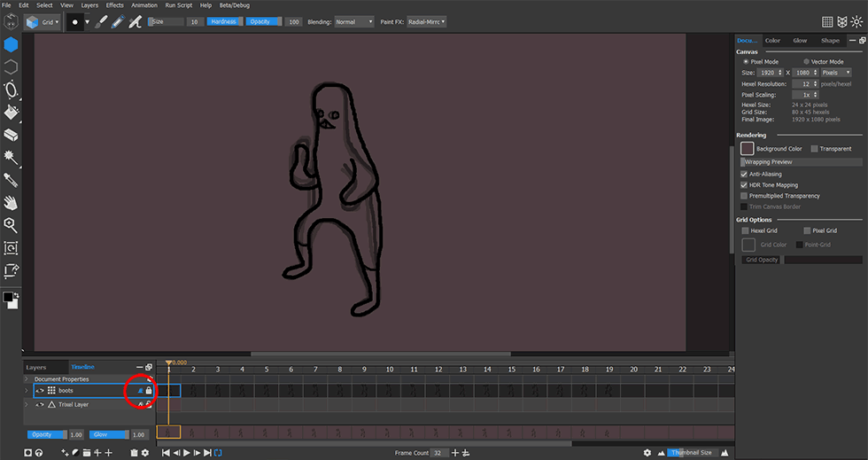Click the lock icon on boots layer
868x460 pixels.
pos(149,391)
